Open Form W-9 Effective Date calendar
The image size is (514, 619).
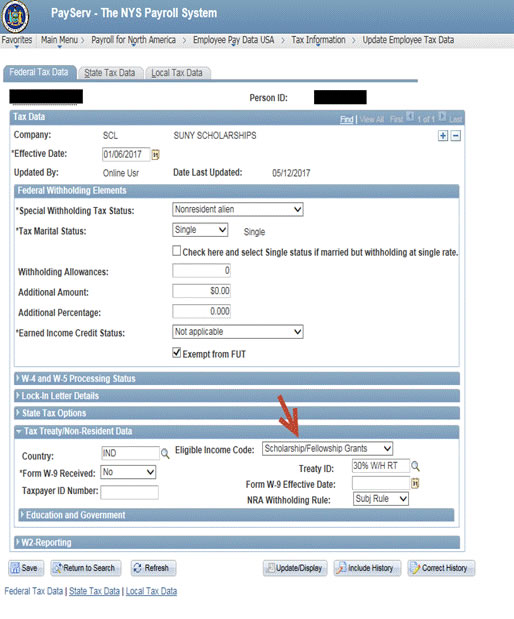[x=415, y=483]
